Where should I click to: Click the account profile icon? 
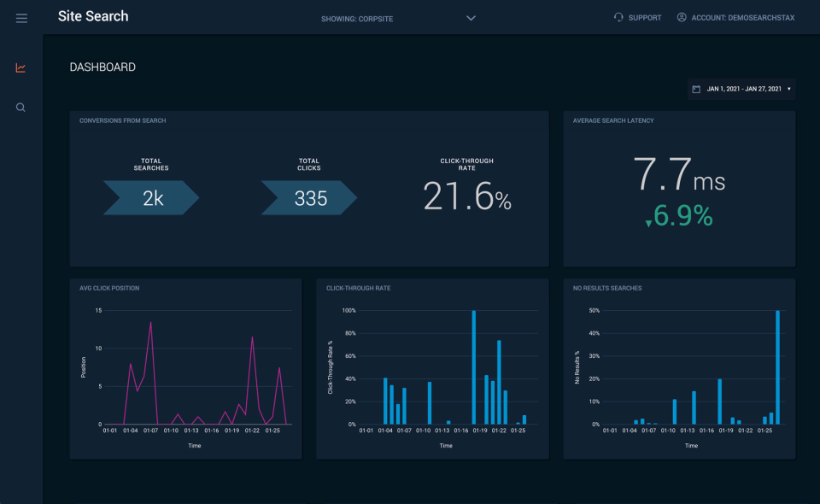pyautogui.click(x=681, y=17)
